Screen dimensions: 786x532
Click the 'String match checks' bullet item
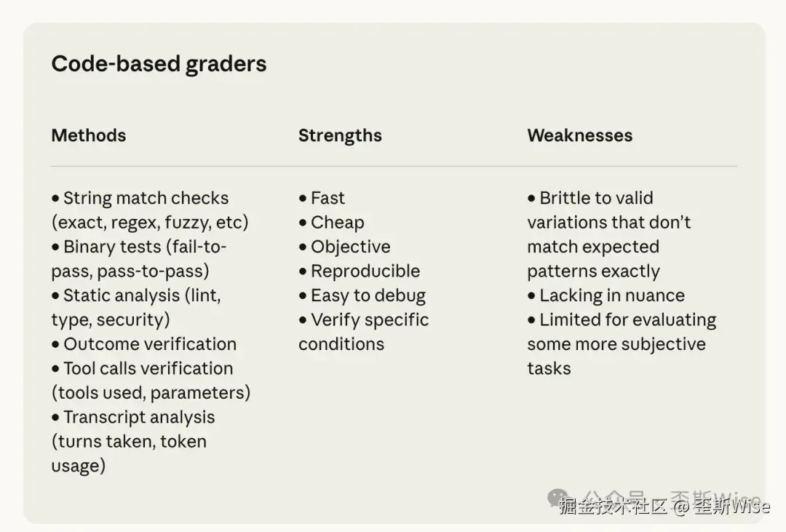pos(150,210)
